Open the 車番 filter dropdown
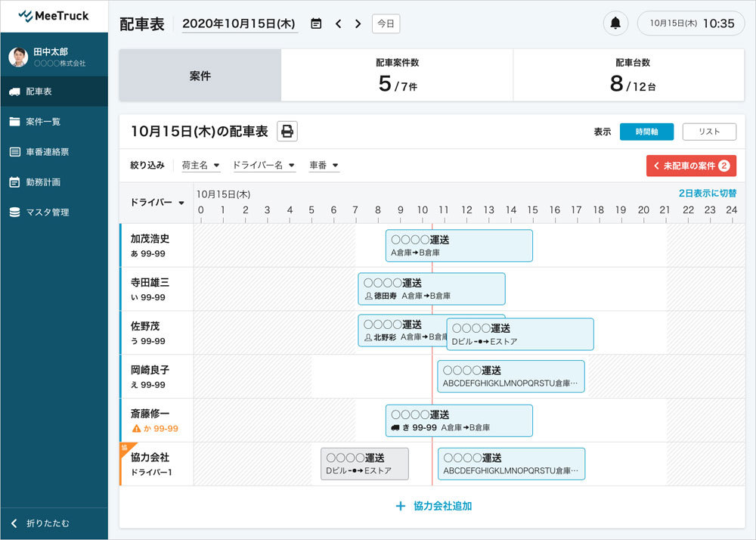 (324, 165)
